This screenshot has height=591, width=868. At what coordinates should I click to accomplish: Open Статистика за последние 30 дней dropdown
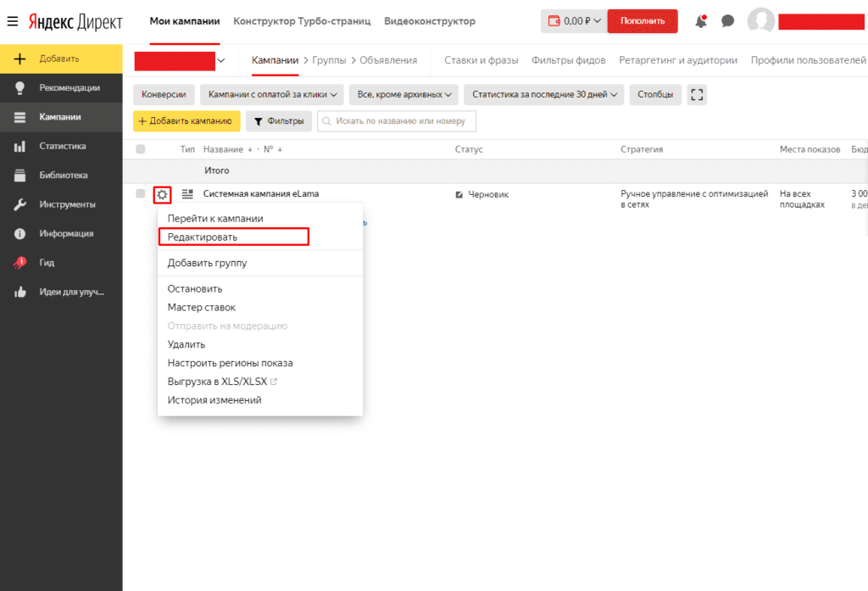tap(543, 95)
